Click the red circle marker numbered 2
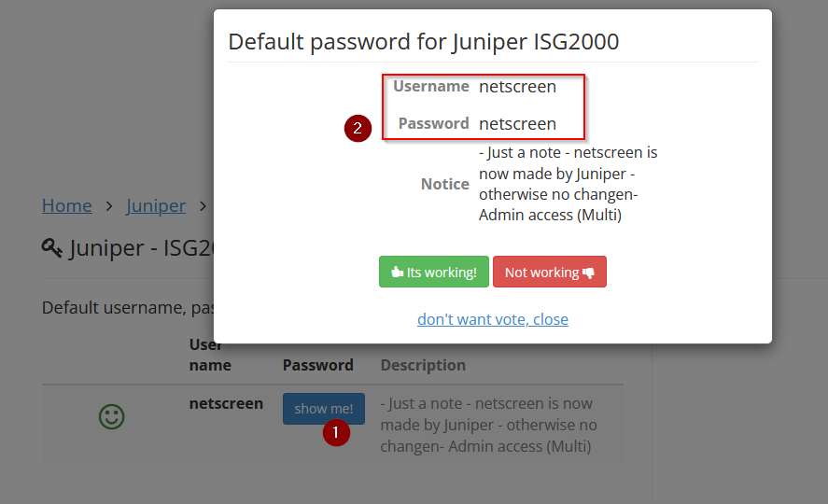This screenshot has height=504, width=828. [358, 128]
